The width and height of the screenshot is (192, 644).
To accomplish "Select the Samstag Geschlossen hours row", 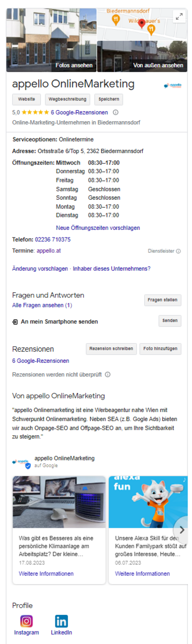I will (x=88, y=189).
